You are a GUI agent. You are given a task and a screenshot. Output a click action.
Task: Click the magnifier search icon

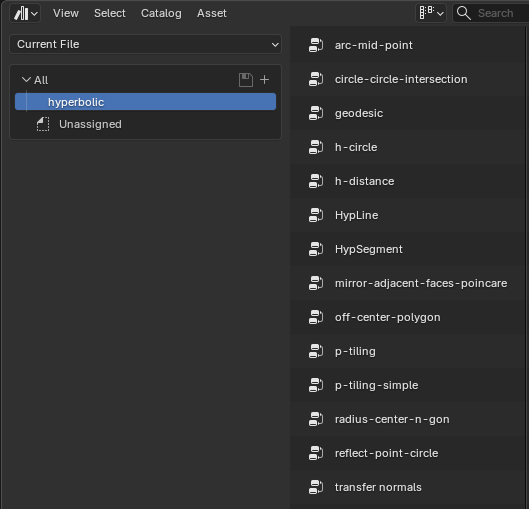click(464, 13)
